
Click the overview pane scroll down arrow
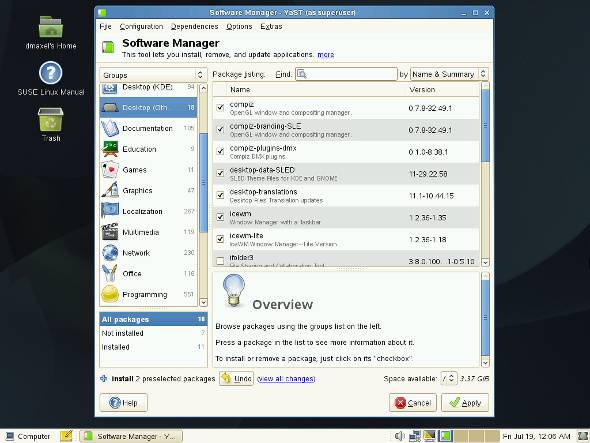(x=485, y=362)
